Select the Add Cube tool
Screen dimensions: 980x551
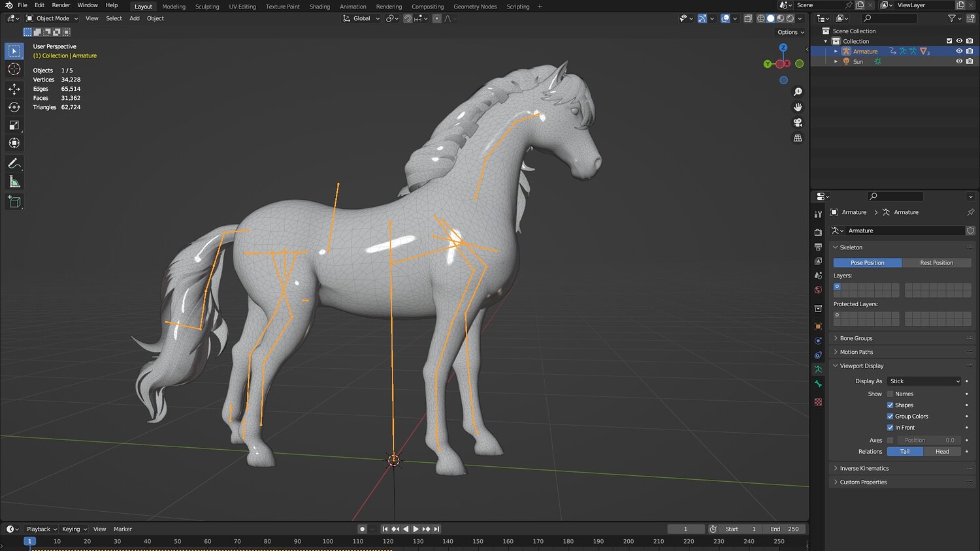tap(14, 202)
